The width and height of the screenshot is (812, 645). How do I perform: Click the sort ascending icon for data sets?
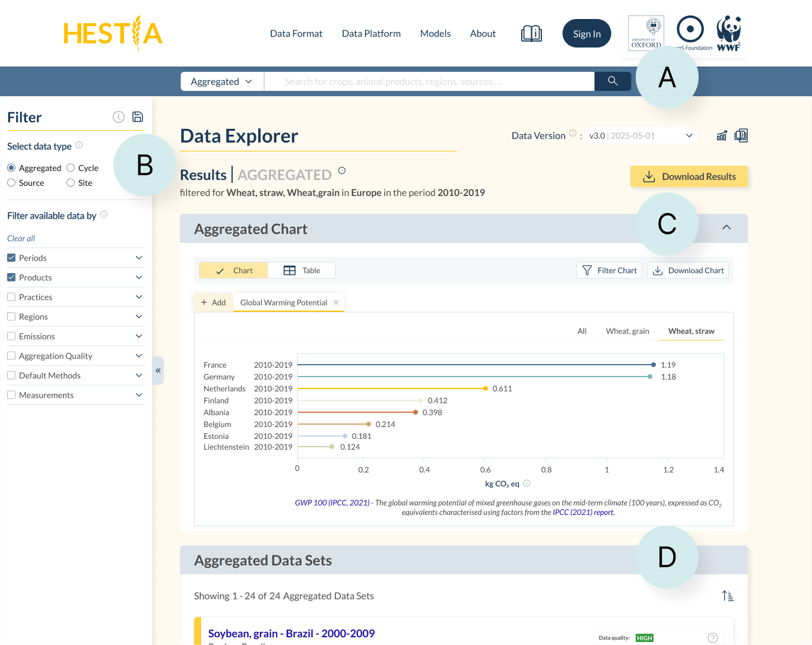728,596
